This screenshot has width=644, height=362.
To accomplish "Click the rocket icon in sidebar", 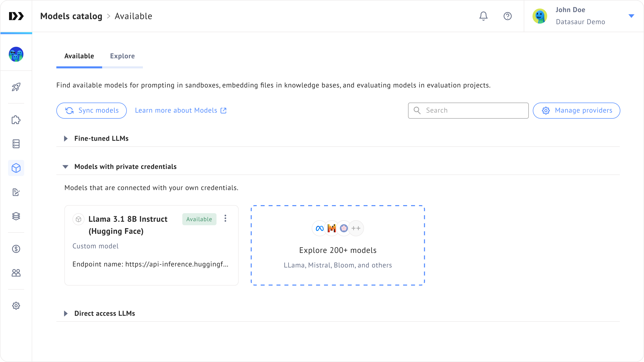I will (x=16, y=87).
